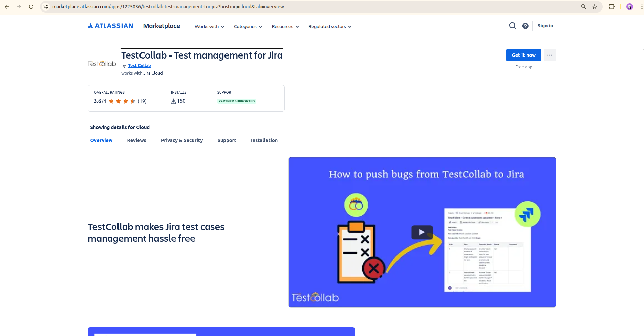
Task: Click the browser back arrow
Action: click(7, 7)
